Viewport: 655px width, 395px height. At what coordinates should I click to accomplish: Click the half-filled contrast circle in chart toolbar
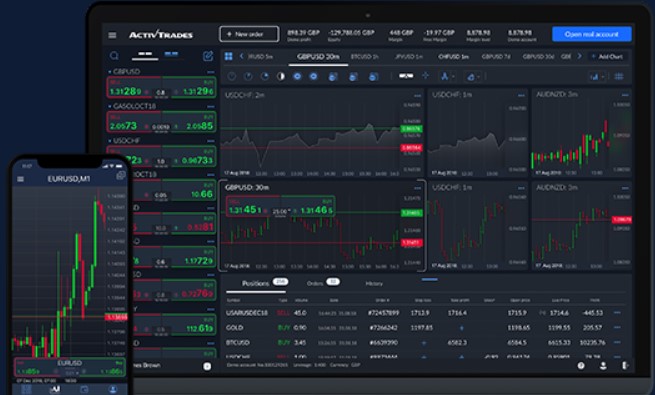click(281, 76)
